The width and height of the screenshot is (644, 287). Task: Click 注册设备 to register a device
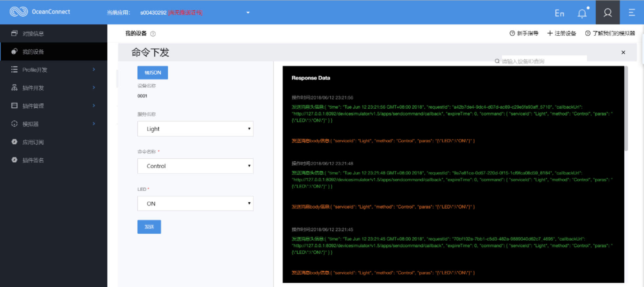click(562, 33)
